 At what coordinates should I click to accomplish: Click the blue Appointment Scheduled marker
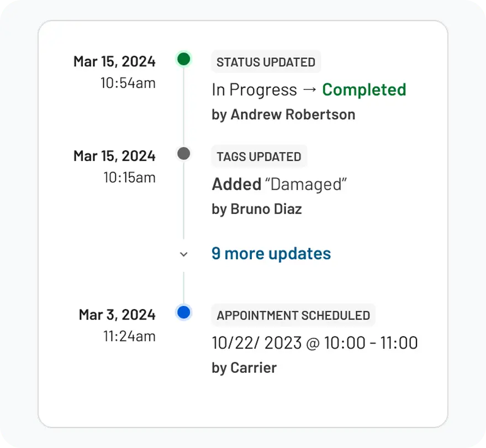tap(183, 312)
